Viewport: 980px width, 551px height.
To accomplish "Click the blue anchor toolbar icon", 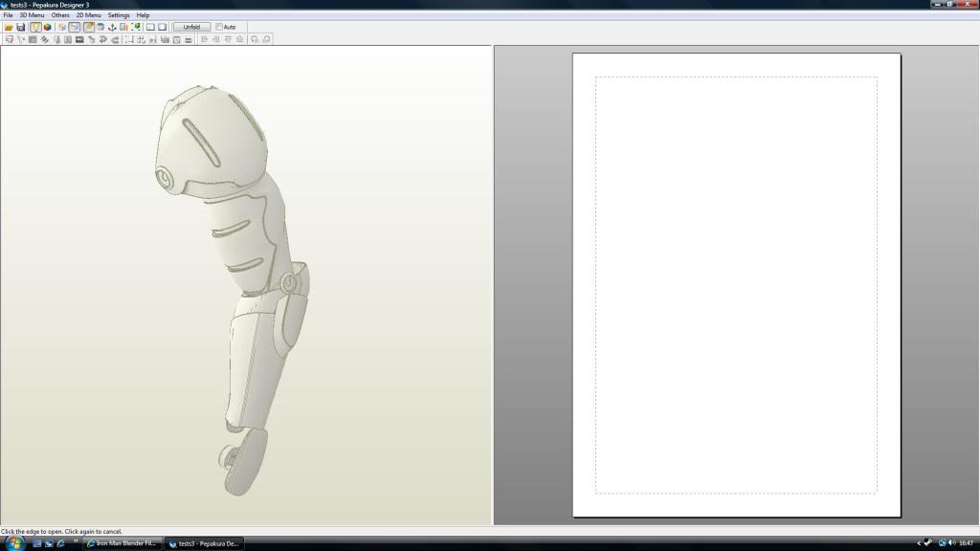I will coord(112,27).
